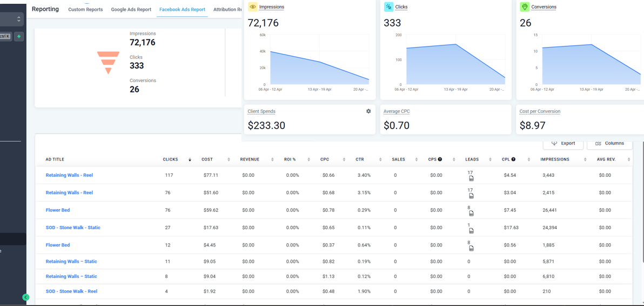The image size is (644, 306).
Task: Click the eye icon on Impressions card
Action: pos(253,7)
